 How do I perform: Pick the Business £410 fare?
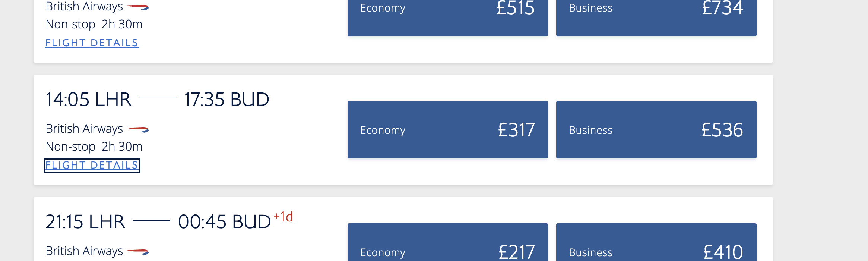coord(656,242)
